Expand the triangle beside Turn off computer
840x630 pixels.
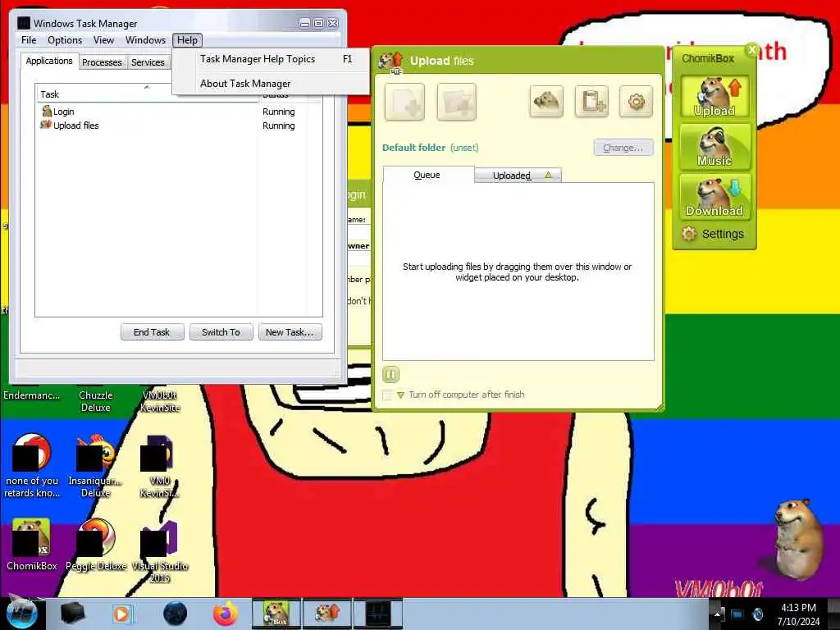(400, 395)
